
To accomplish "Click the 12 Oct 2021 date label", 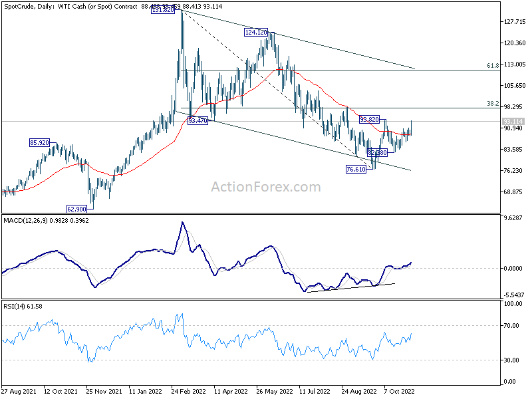I will (61, 392).
